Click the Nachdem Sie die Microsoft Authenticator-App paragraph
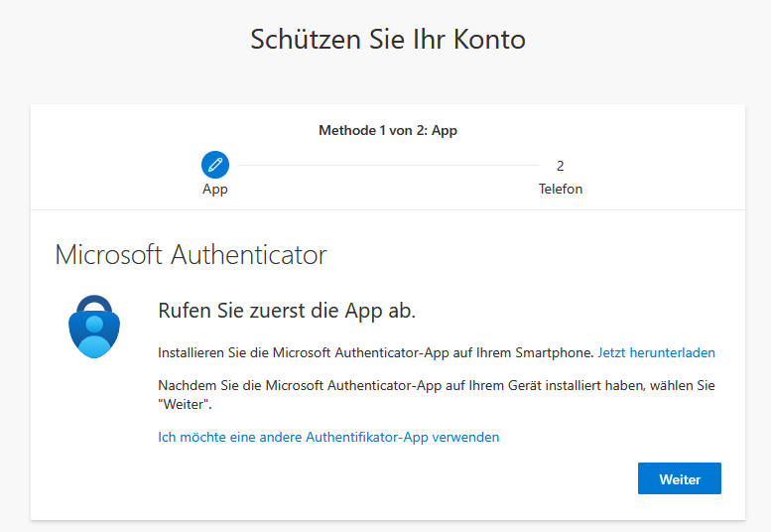Screen dimensions: 771x532 (437, 394)
